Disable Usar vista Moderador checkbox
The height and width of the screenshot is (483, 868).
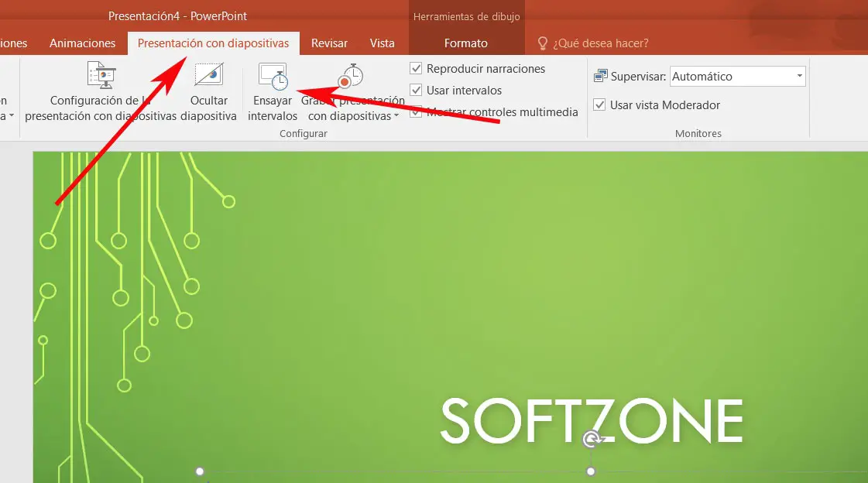point(599,104)
